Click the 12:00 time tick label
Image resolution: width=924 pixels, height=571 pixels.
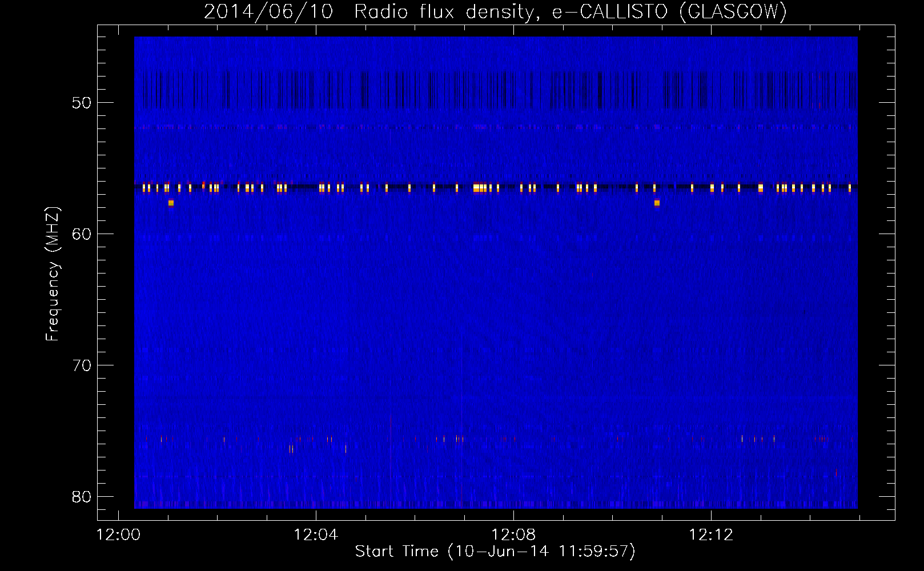tap(118, 535)
